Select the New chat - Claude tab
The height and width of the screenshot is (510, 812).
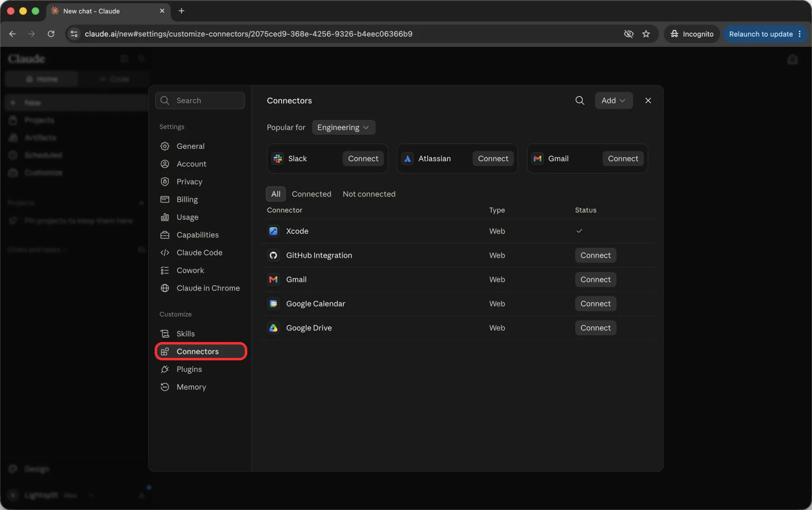coord(108,11)
